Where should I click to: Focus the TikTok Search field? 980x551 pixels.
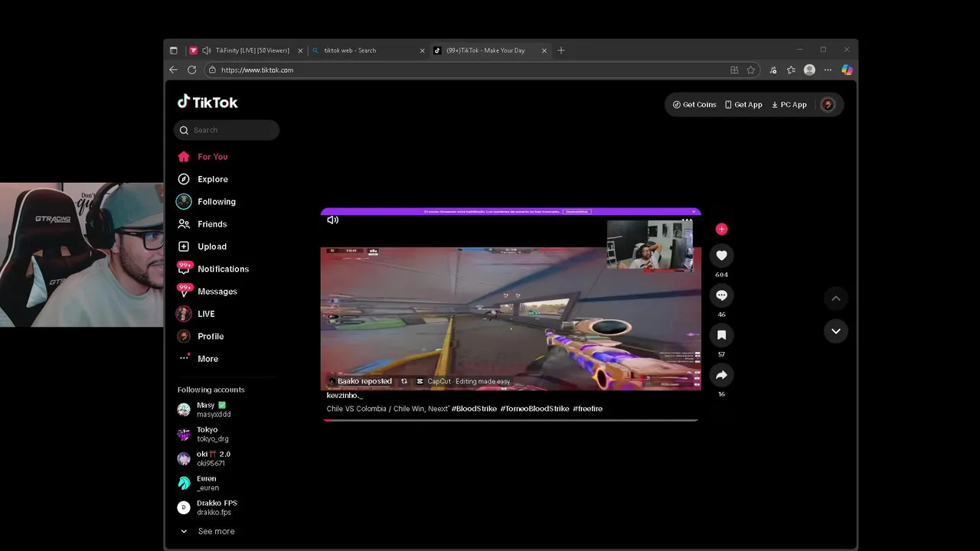click(227, 130)
